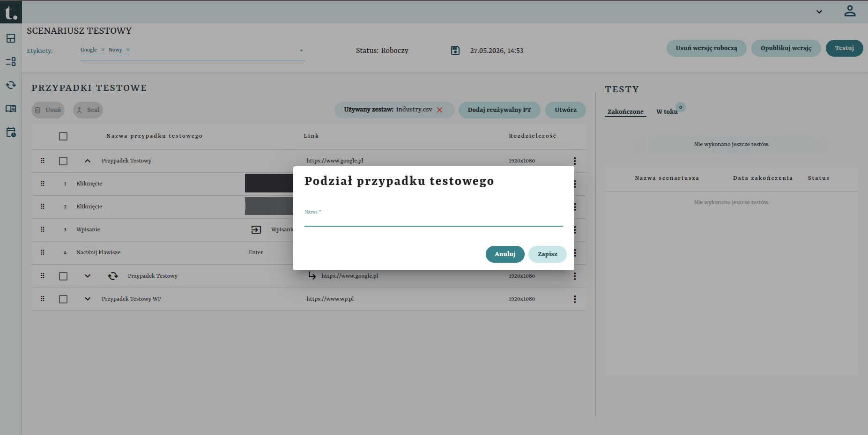Toggle the select-all checkbox in table header
The width and height of the screenshot is (868, 435).
point(63,136)
